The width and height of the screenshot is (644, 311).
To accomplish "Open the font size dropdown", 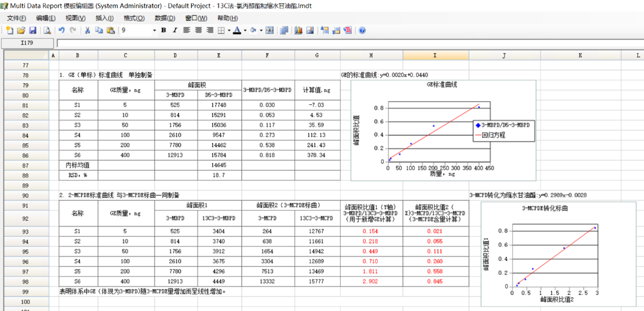I will (x=154, y=30).
